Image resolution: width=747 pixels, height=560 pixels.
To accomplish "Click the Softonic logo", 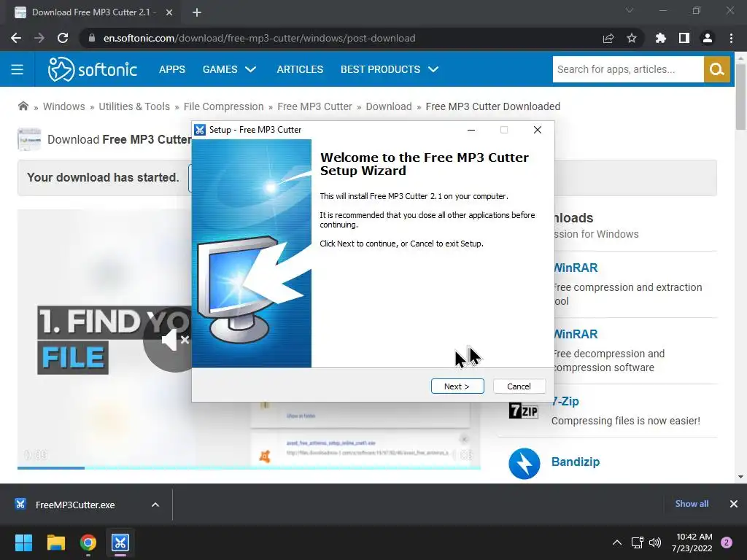I will [93, 69].
